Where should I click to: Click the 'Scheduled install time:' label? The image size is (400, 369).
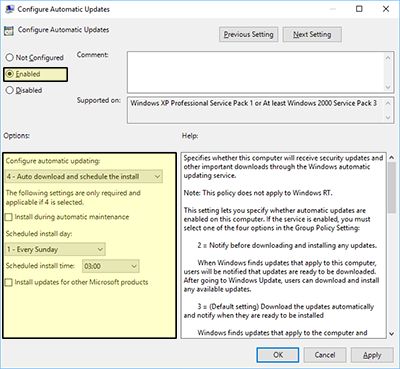pyautogui.click(x=40, y=266)
